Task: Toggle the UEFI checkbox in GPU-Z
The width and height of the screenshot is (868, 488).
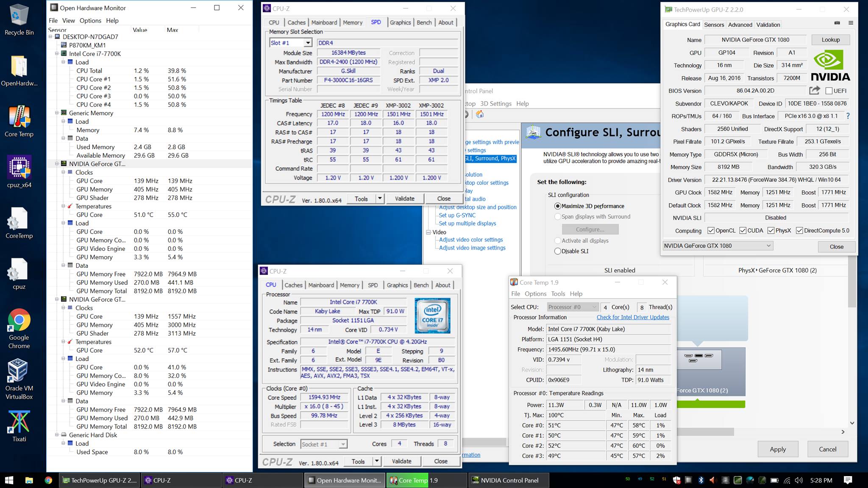Action: [829, 91]
